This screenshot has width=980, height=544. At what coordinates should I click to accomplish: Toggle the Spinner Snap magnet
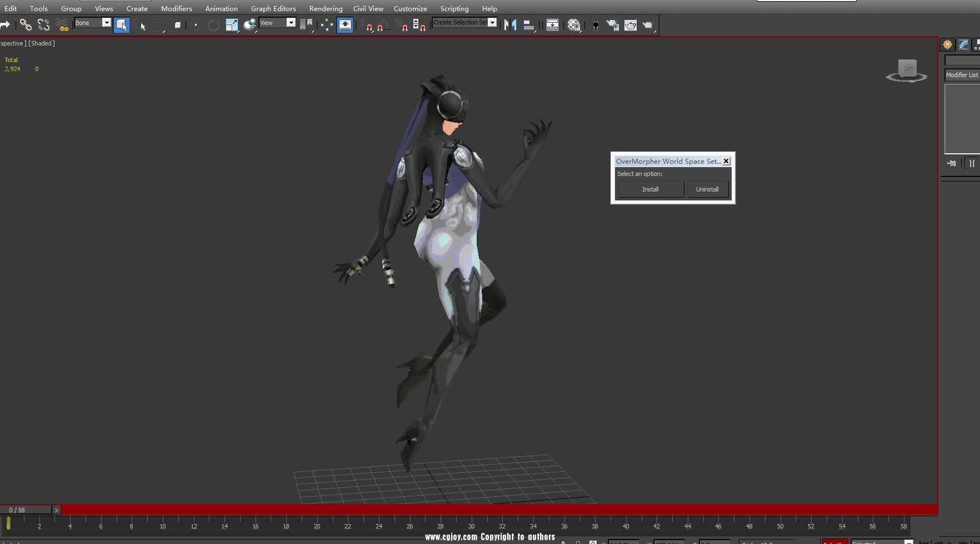tap(419, 25)
